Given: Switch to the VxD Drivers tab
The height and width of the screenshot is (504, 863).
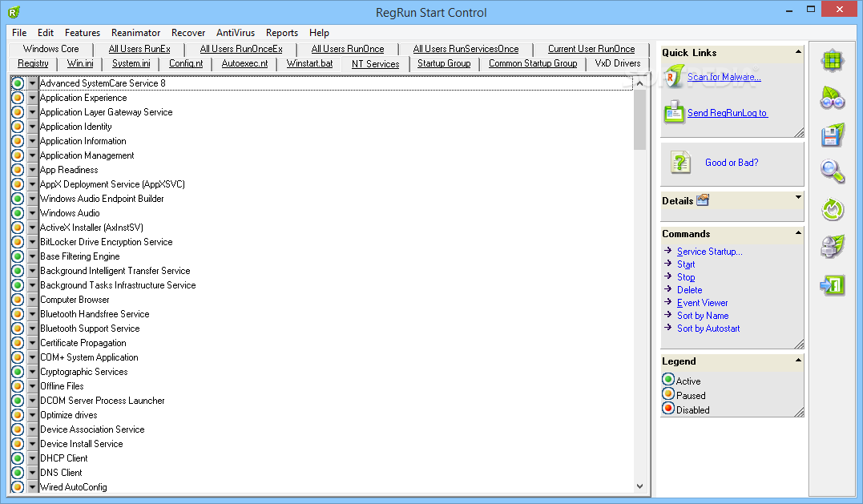Looking at the screenshot, I should pyautogui.click(x=618, y=63).
